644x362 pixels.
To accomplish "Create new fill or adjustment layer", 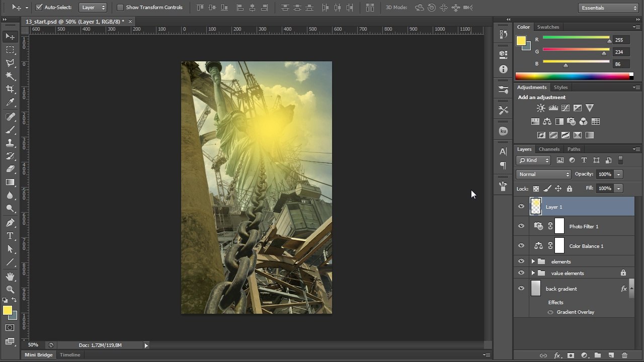I will tap(584, 355).
